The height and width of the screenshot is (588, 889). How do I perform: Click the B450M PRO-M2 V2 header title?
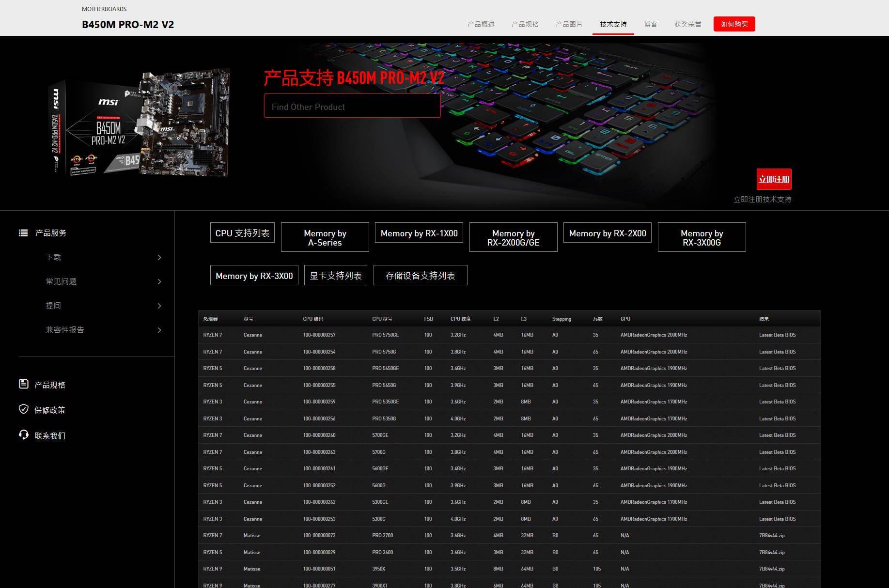pos(128,24)
